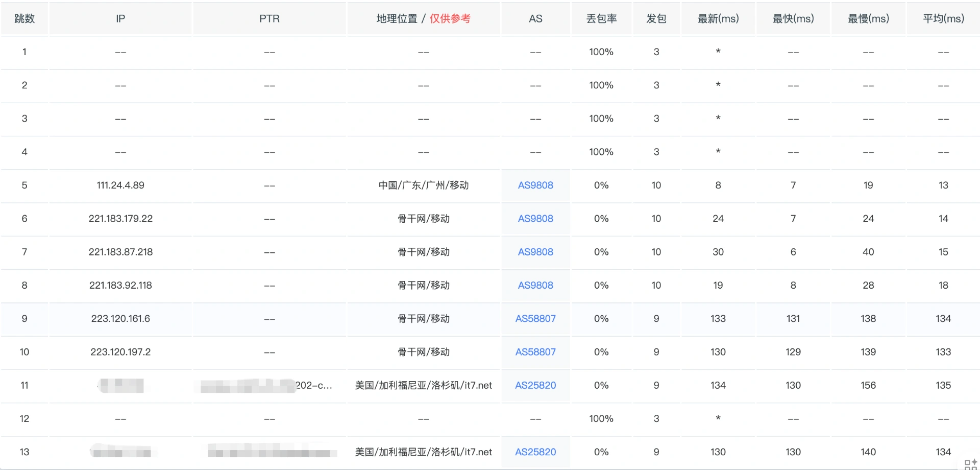Click the PTR column header

point(269,19)
